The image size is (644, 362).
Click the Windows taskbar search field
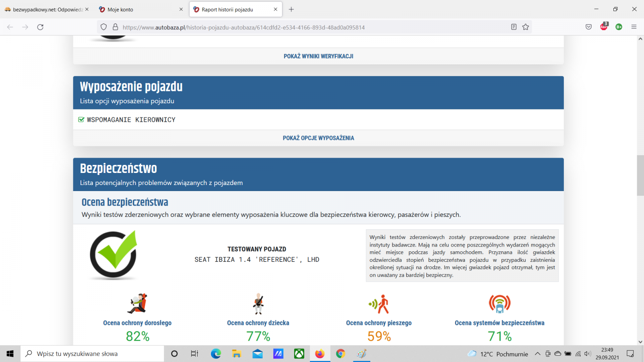pyautogui.click(x=93, y=354)
